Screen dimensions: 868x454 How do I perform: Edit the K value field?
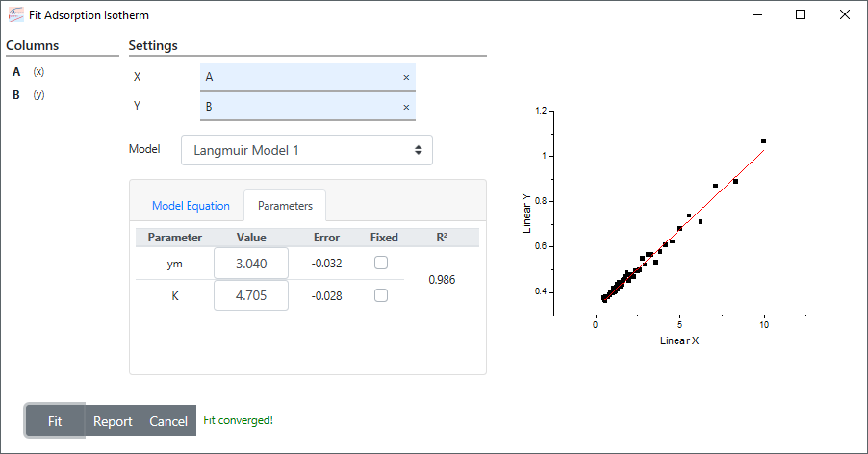[251, 295]
